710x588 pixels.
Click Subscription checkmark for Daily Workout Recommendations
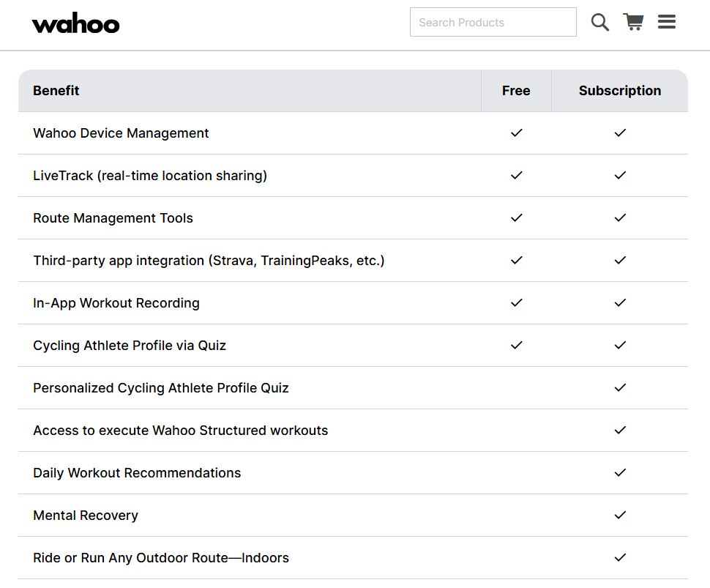(x=621, y=472)
